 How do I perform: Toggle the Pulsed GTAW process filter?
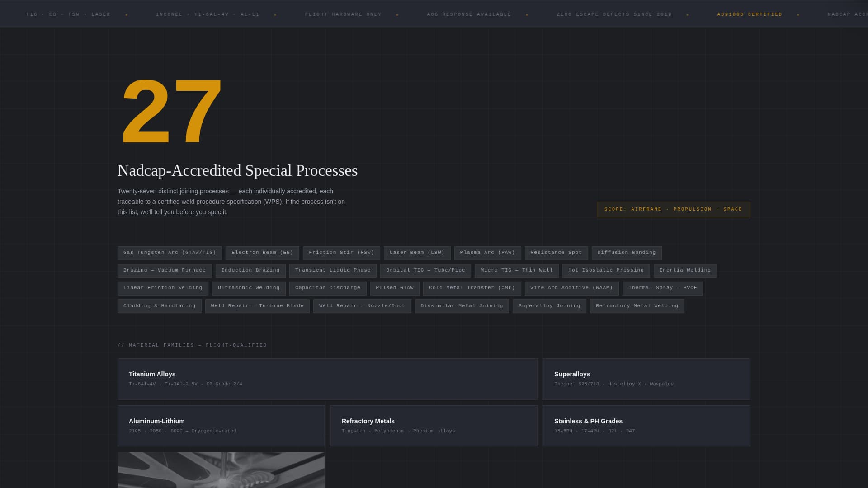(x=395, y=288)
